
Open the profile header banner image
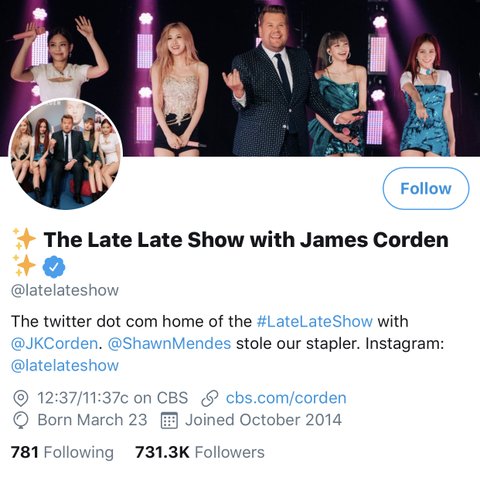(240, 78)
